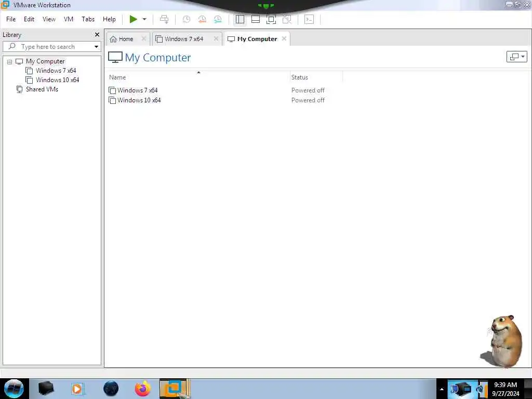Open the view options dropdown at top right
Screen dimensions: 532x399
516,57
